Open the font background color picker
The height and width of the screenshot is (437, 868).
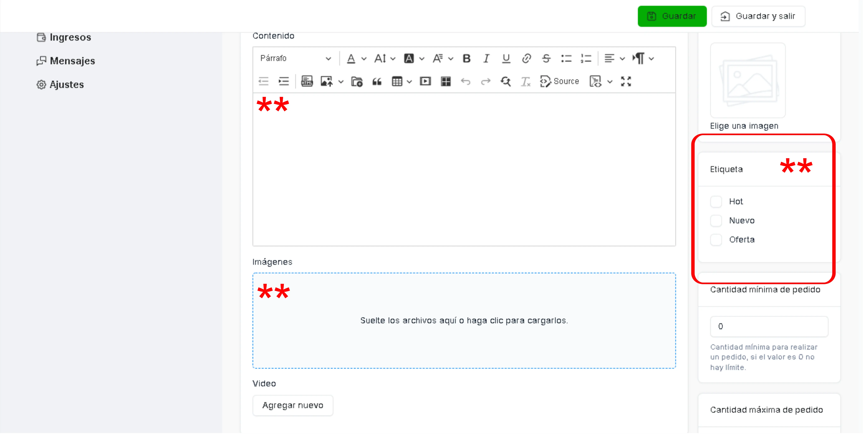(x=409, y=58)
